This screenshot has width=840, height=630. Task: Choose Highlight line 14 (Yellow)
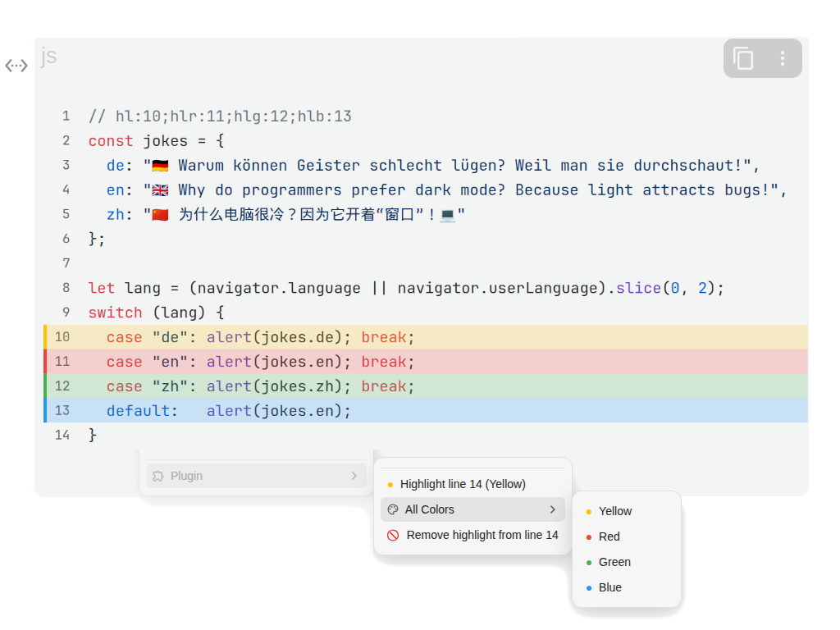[463, 484]
